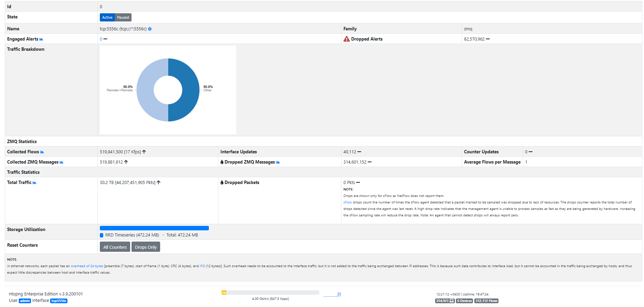The image size is (644, 307).
Task: Set interface state to Paused
Action: tap(123, 17)
